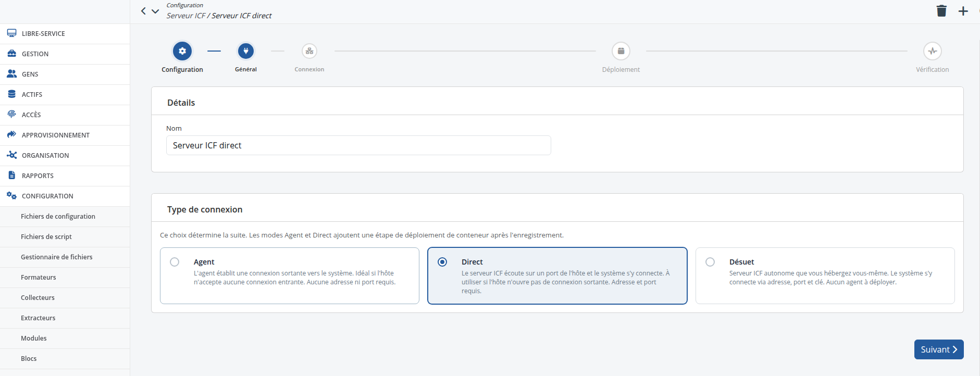Click the Serveur ICF breadcrumb link
The height and width of the screenshot is (376, 980).
point(186,16)
